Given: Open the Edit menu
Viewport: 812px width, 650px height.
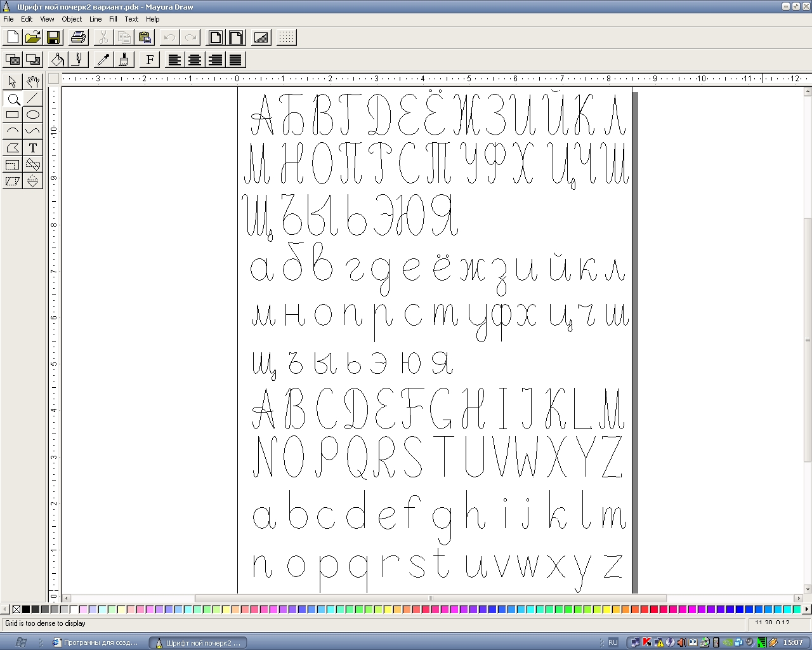Looking at the screenshot, I should coord(27,19).
